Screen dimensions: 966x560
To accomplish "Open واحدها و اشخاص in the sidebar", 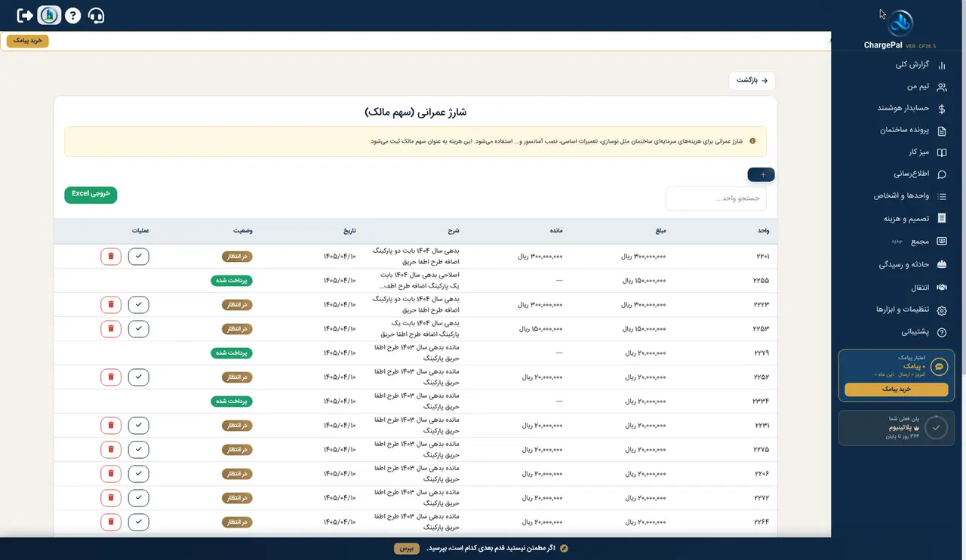I will click(900, 196).
